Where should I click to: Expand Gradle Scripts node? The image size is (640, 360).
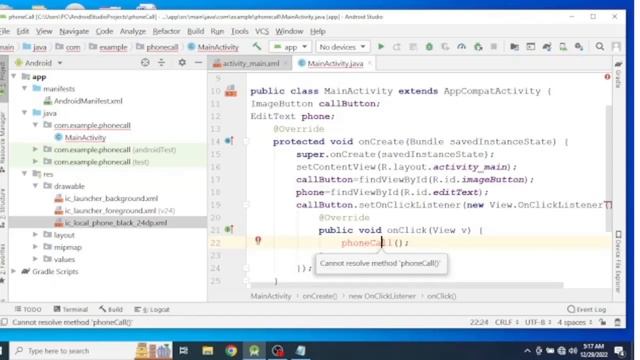point(14,271)
